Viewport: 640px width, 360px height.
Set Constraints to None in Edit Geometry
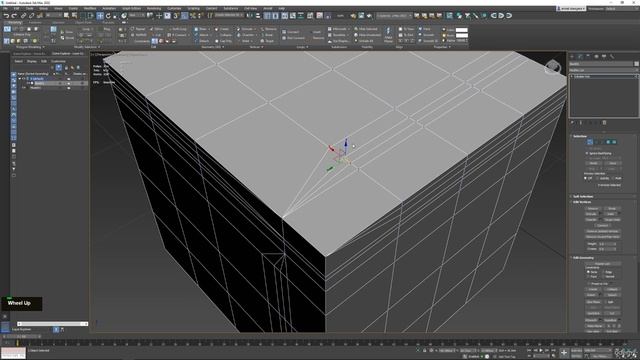coord(588,272)
